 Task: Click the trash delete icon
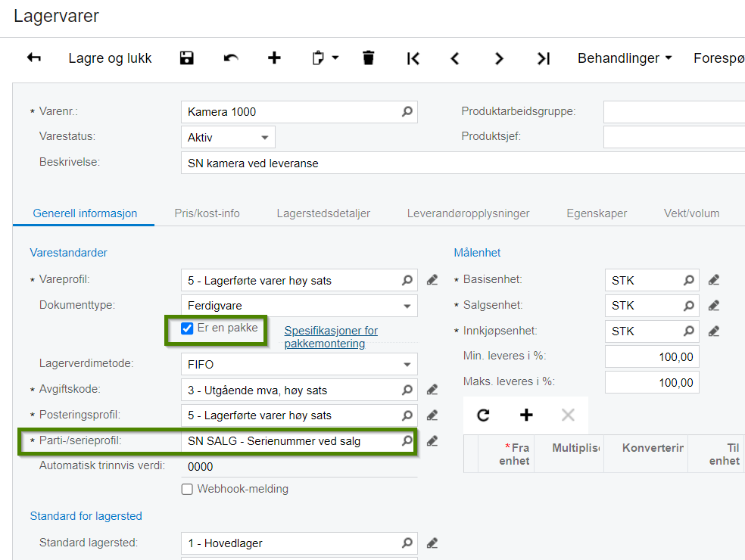tap(368, 58)
